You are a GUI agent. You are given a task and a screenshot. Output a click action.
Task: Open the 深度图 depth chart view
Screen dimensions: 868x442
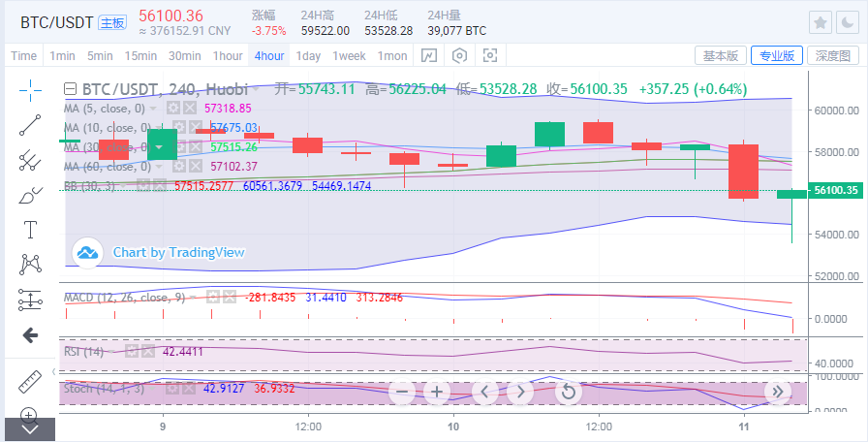pyautogui.click(x=833, y=56)
